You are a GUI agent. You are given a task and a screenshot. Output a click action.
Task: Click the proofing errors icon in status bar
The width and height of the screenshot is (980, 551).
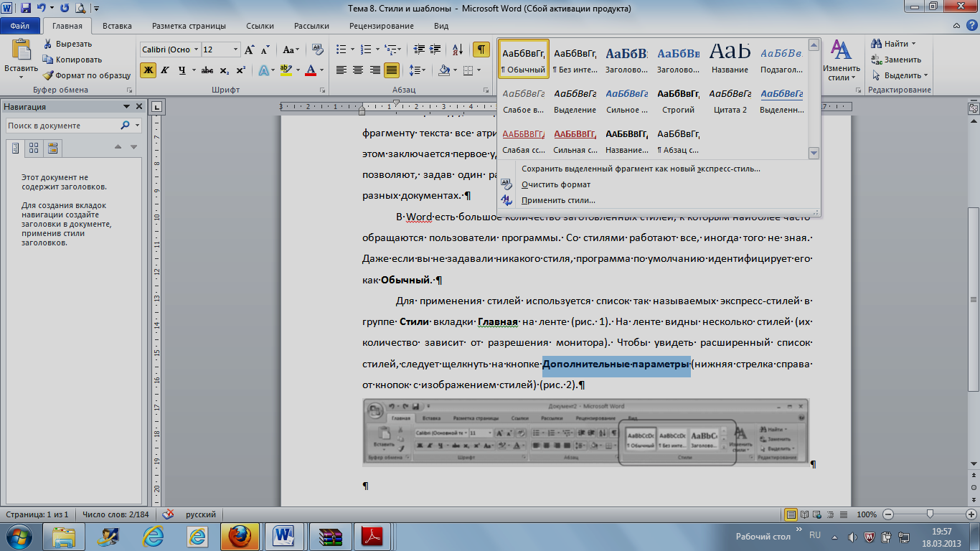click(x=169, y=514)
